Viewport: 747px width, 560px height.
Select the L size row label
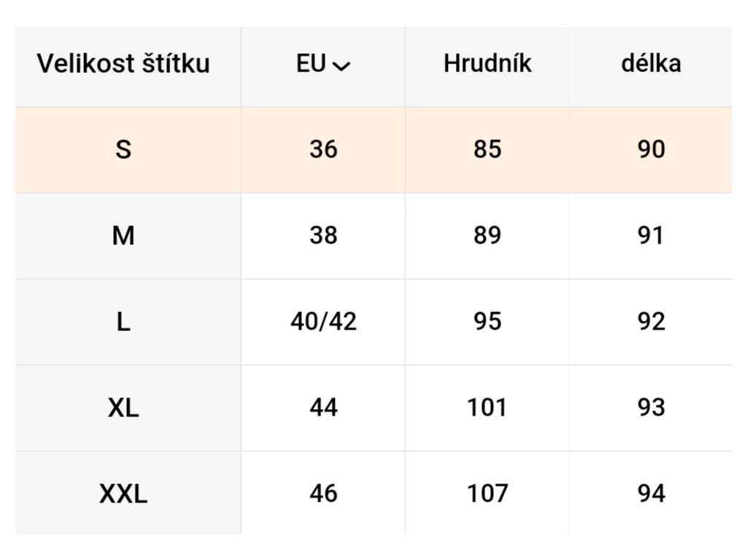(x=123, y=322)
